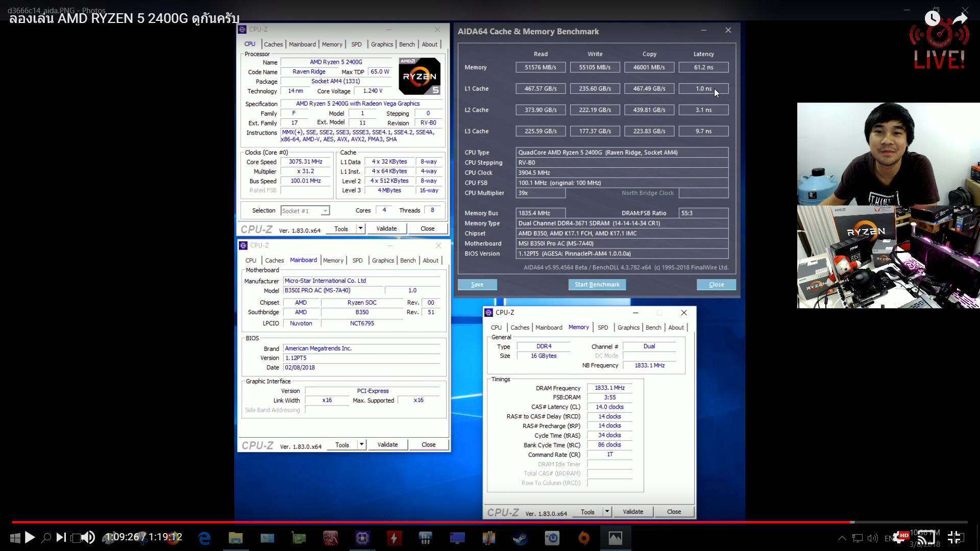Click the Share arrow icon

[x=960, y=18]
